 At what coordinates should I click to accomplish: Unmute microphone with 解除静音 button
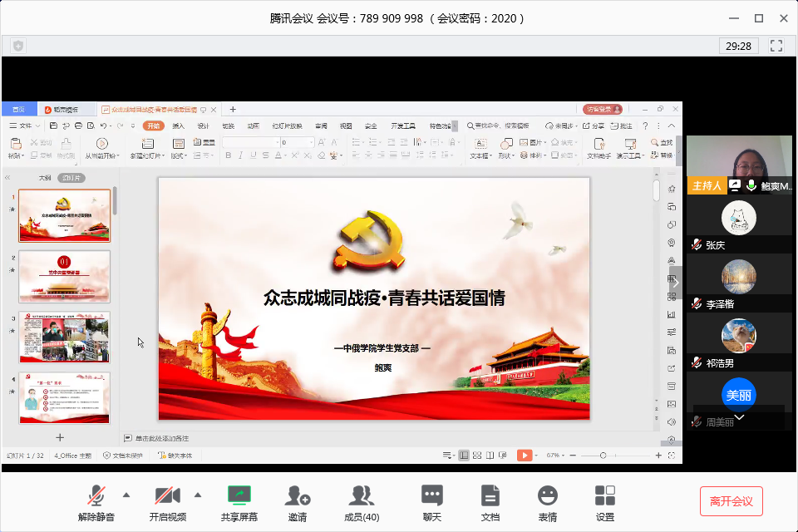(x=96, y=502)
